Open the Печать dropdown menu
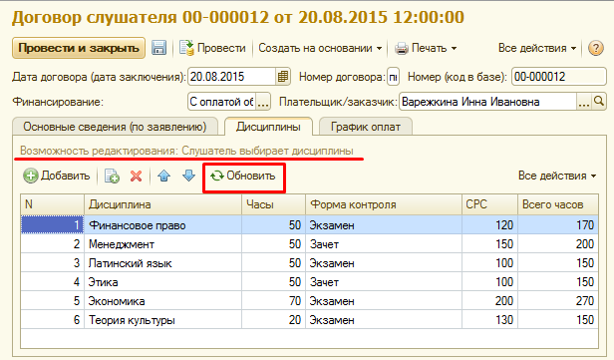 [426, 48]
